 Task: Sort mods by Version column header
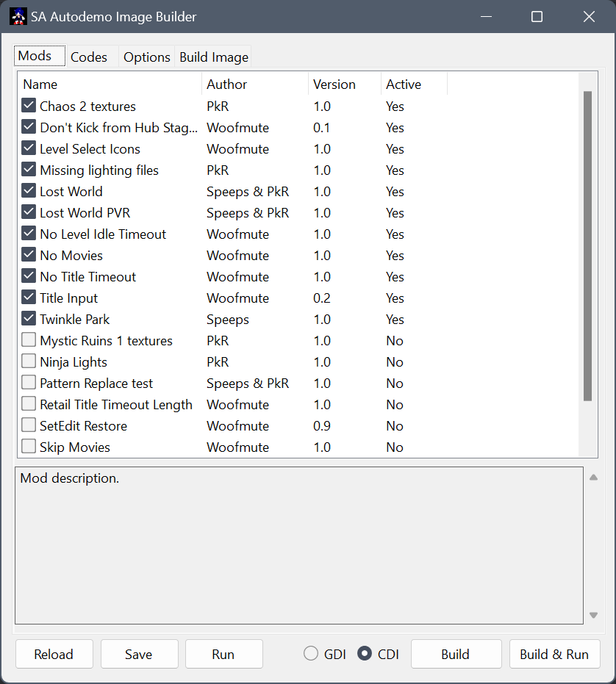pyautogui.click(x=343, y=84)
